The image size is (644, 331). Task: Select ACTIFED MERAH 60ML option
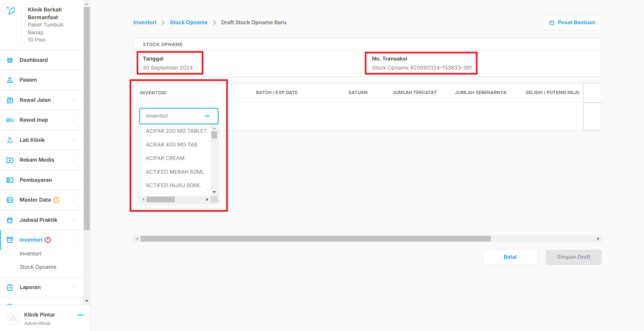[175, 172]
